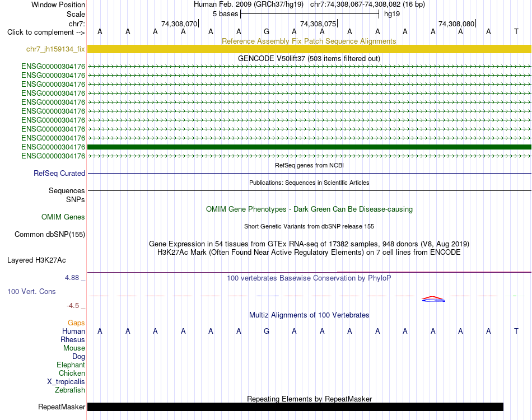
Task: Click the Repeating Elements by RepeatMasker title
Action: pyautogui.click(x=309, y=399)
